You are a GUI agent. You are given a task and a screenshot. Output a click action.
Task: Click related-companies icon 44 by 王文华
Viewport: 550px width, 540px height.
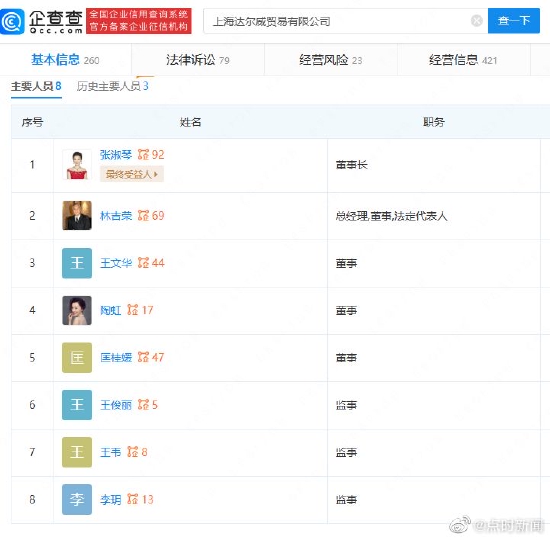click(151, 263)
